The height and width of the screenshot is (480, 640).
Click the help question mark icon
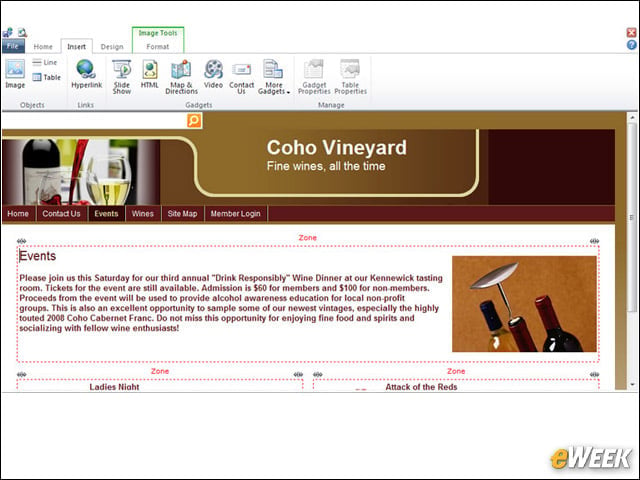tap(631, 45)
